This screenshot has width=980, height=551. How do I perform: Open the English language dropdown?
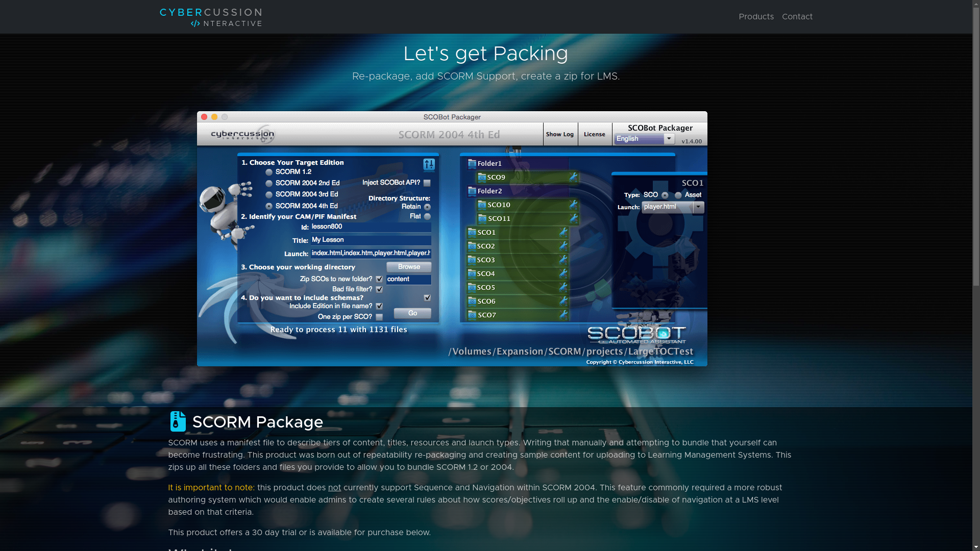click(x=645, y=139)
